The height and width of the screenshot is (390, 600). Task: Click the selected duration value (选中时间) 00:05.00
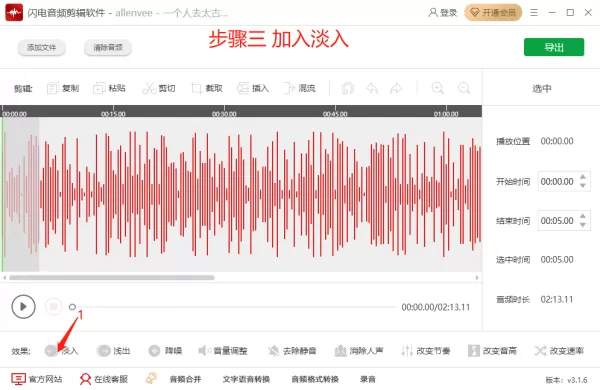(557, 259)
